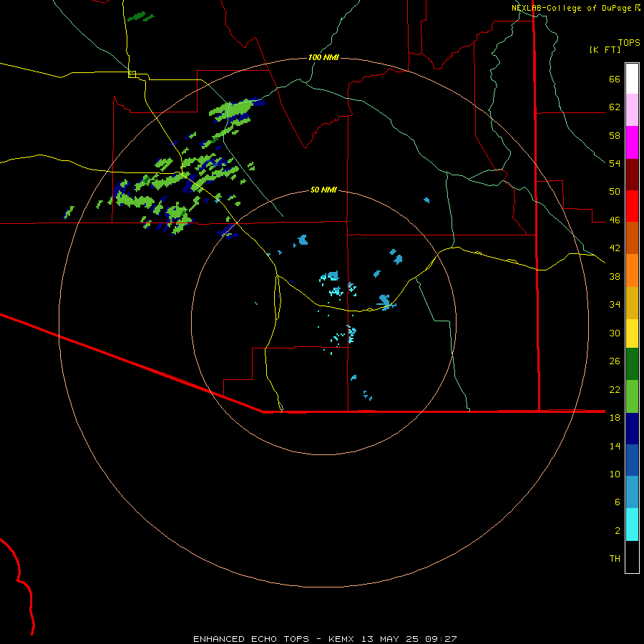Screen dimensions: 644x644
Task: Click the light green legend band
Action: coord(632,396)
